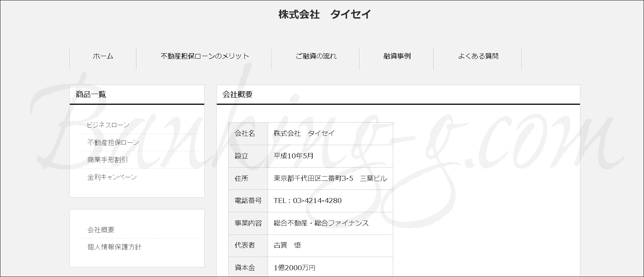This screenshot has height=277, width=644.
Task: Open the 個人情報保護方針 page link
Action: [114, 247]
